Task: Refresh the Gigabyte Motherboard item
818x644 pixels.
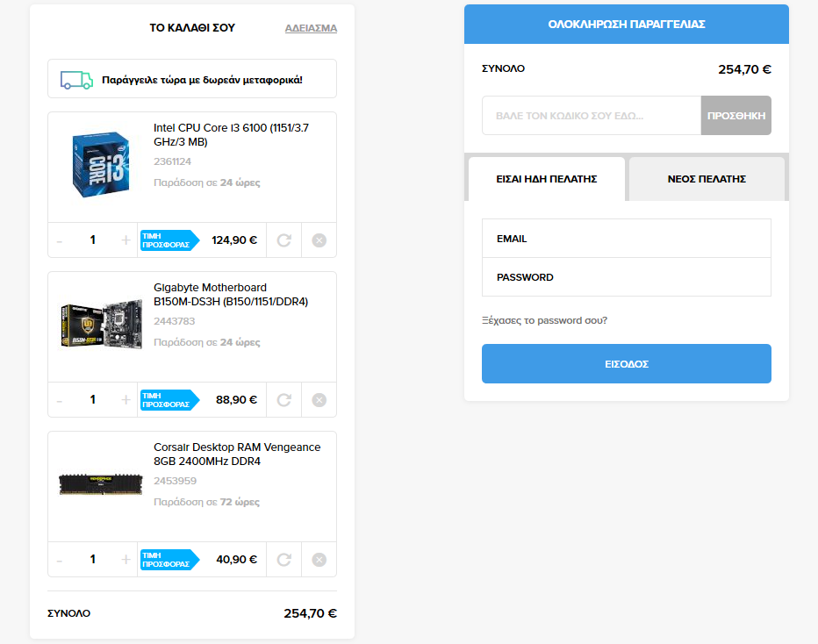Action: pos(283,400)
